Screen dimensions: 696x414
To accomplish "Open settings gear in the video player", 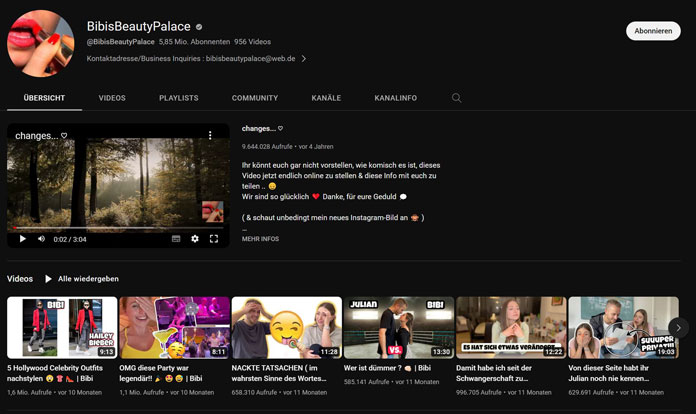I will click(195, 239).
